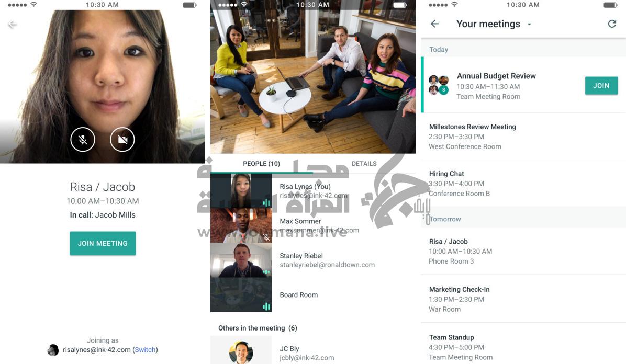The image size is (626, 364).
Task: Open the DETAILS tab
Action: [x=364, y=164]
